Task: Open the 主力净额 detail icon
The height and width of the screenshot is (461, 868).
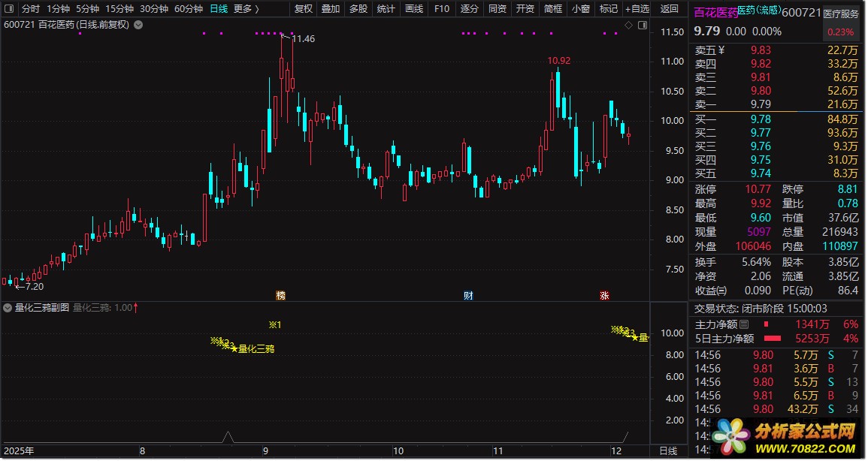Action: pyautogui.click(x=744, y=324)
